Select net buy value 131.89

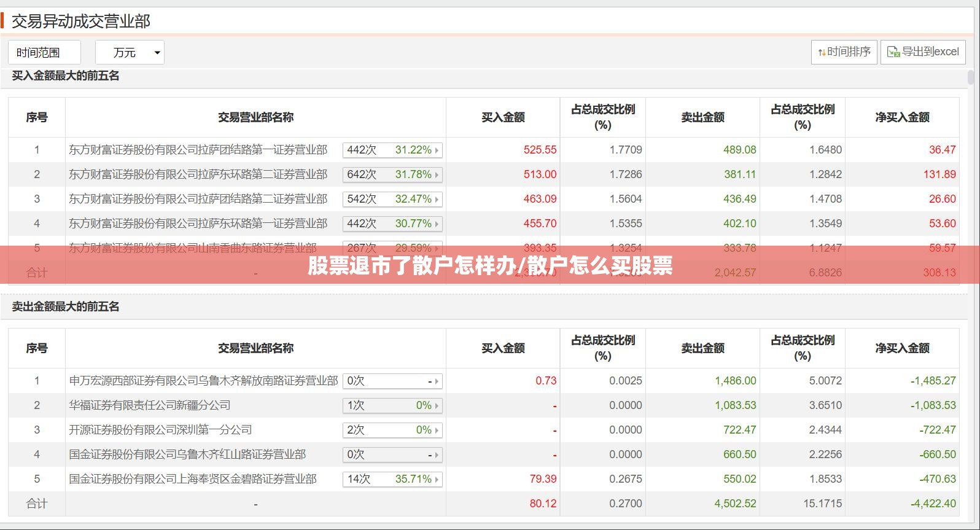(x=939, y=174)
